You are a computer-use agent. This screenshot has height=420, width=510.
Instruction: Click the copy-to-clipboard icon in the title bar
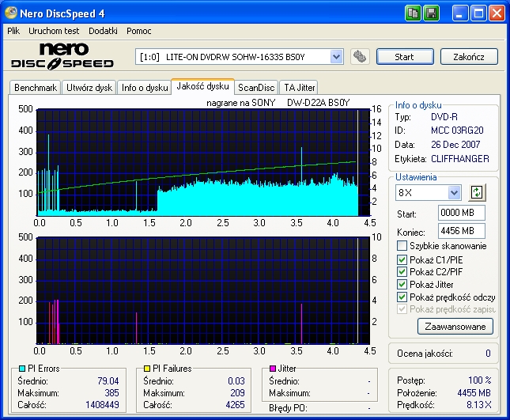[x=413, y=13]
